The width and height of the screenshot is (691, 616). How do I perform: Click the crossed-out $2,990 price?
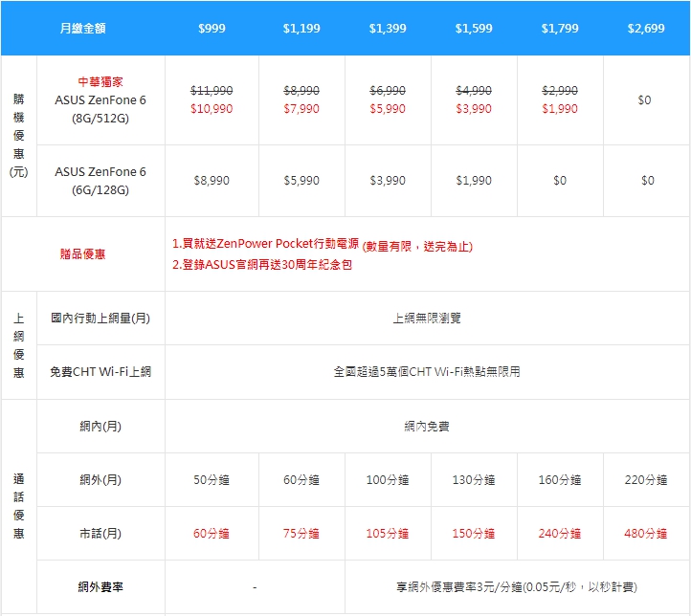click(560, 91)
